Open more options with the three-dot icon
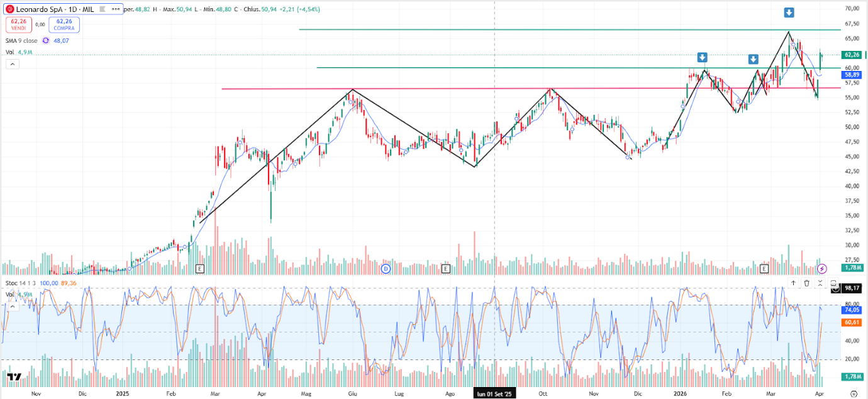The image size is (868, 399). pos(116,9)
